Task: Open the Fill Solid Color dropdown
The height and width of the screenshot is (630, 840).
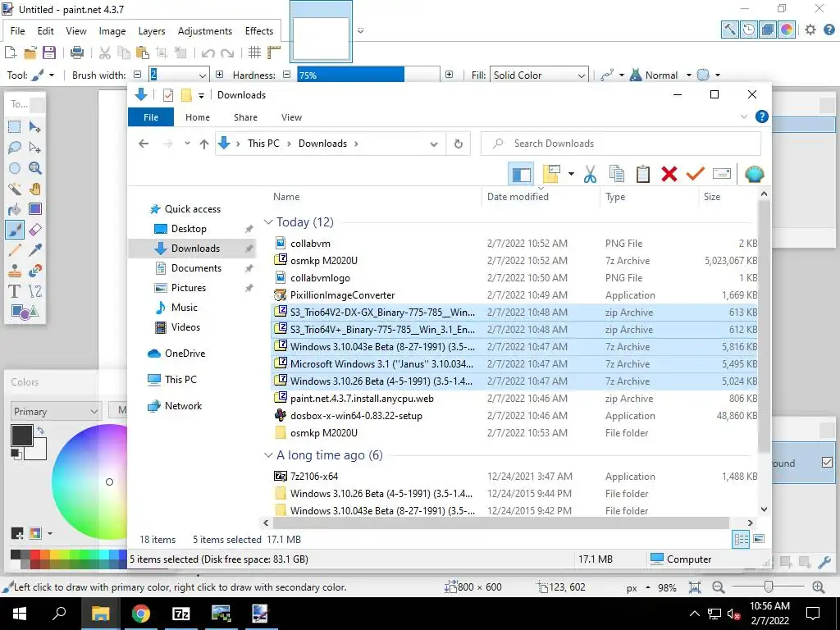Action: point(582,75)
